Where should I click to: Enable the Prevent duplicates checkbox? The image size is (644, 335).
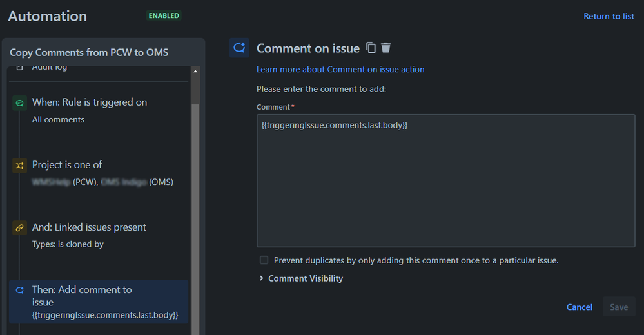(264, 260)
